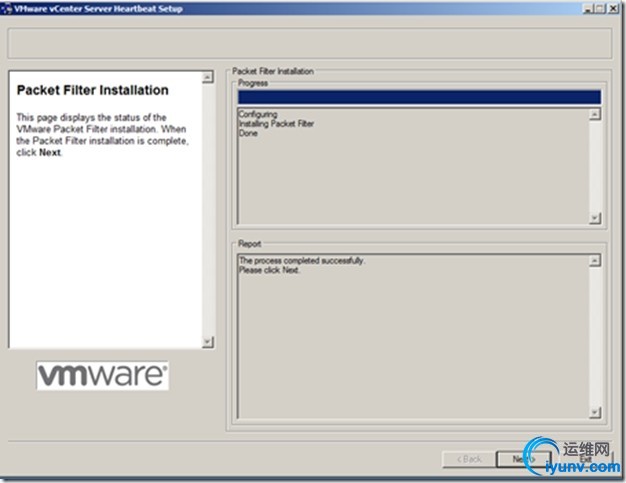Click the window title text

pos(98,9)
